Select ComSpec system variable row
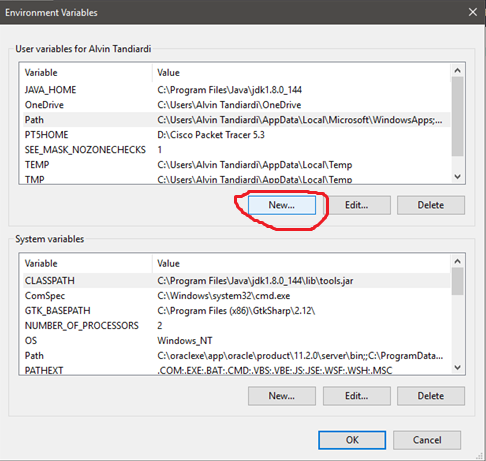 [237, 296]
